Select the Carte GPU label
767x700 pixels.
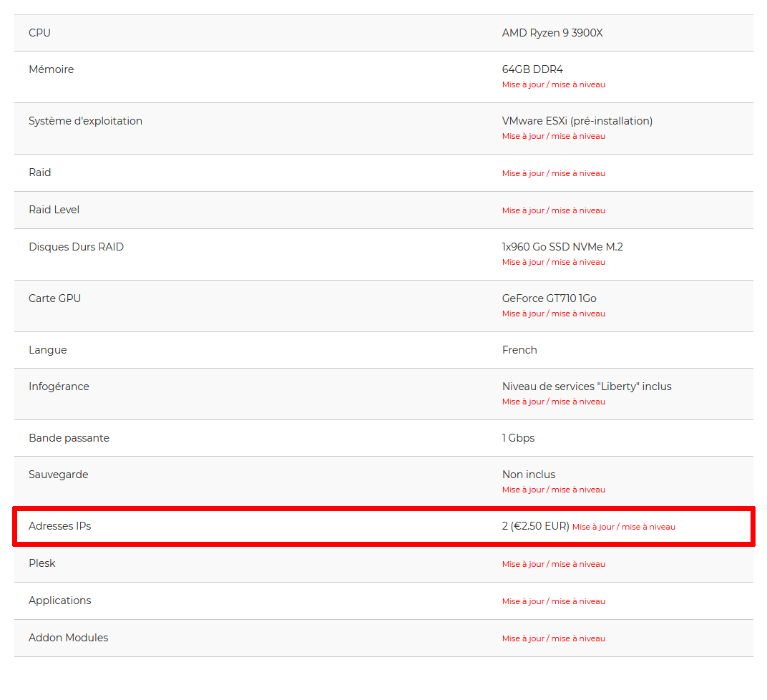click(55, 298)
